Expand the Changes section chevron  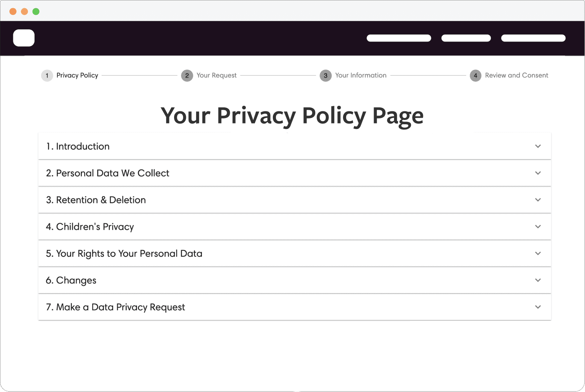[538, 280]
